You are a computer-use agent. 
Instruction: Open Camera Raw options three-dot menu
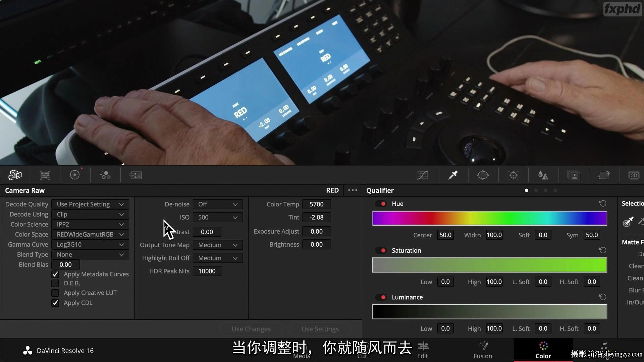pos(353,190)
